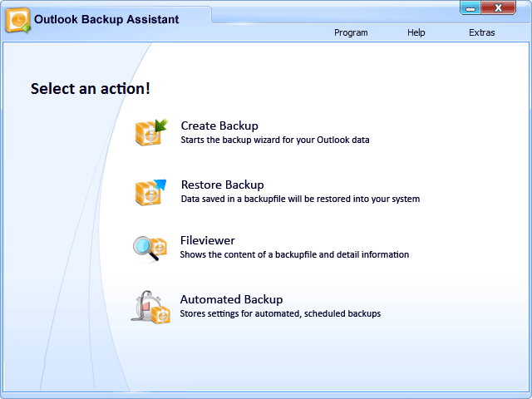Click the Outlook Backup Assistant logo icon
The height and width of the screenshot is (399, 532).
17,20
